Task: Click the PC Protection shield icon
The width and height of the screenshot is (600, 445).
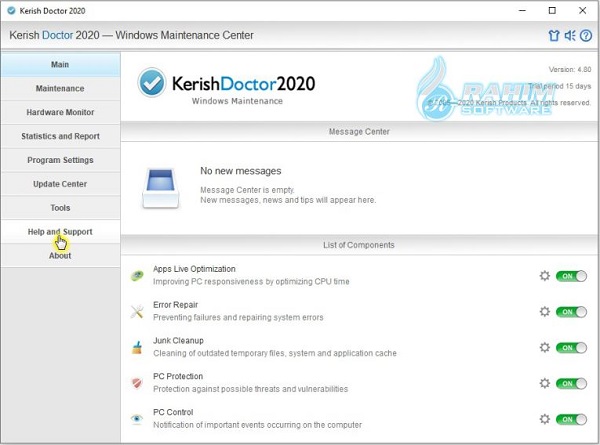Action: 137,383
